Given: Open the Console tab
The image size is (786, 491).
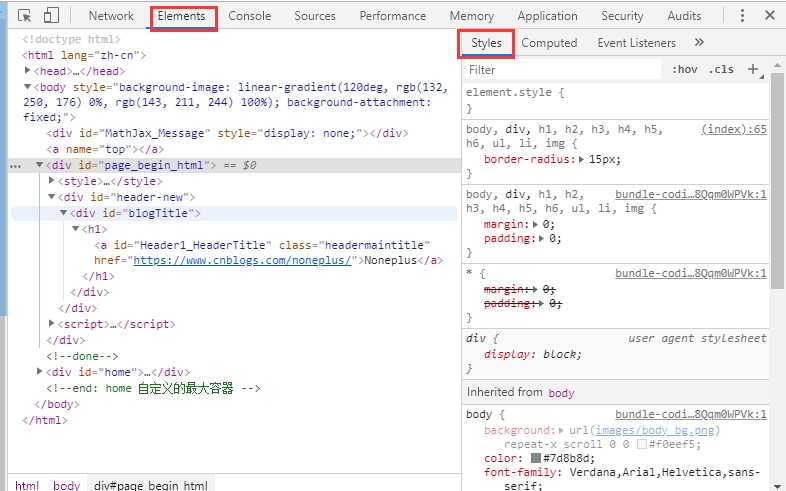Looking at the screenshot, I should (x=250, y=16).
